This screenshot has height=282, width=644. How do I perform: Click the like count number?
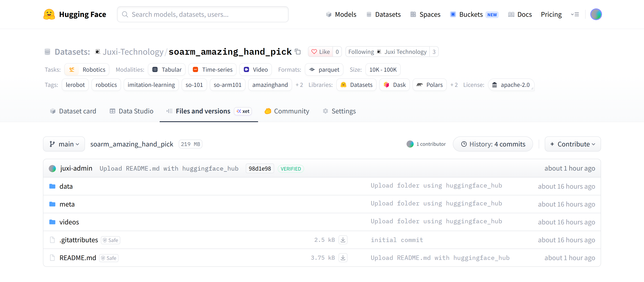pyautogui.click(x=337, y=52)
